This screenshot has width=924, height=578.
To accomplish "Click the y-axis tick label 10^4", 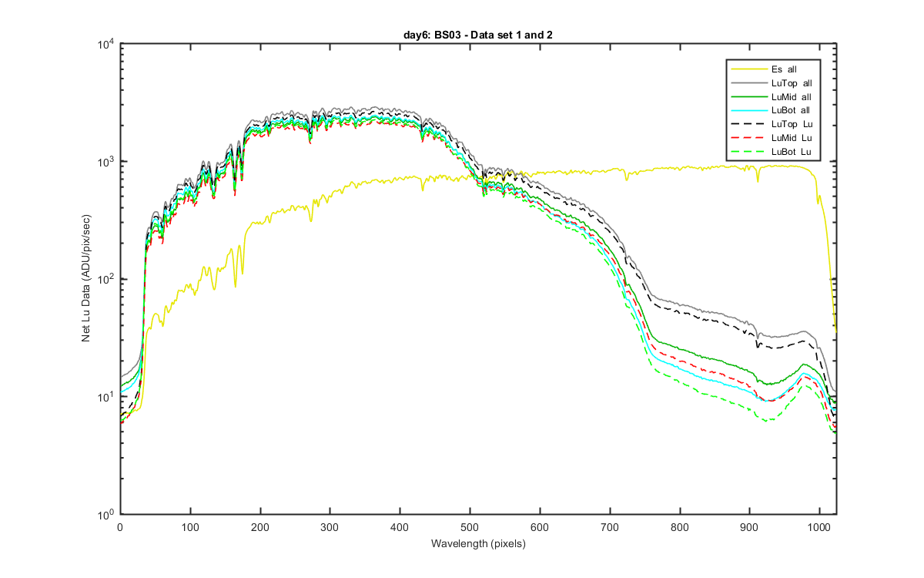I will click(x=104, y=45).
